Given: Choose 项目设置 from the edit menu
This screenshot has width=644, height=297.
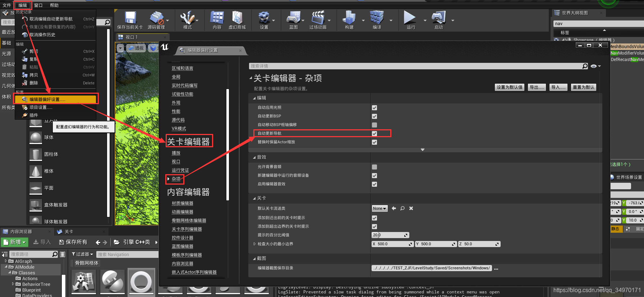Looking at the screenshot, I should point(55,107).
